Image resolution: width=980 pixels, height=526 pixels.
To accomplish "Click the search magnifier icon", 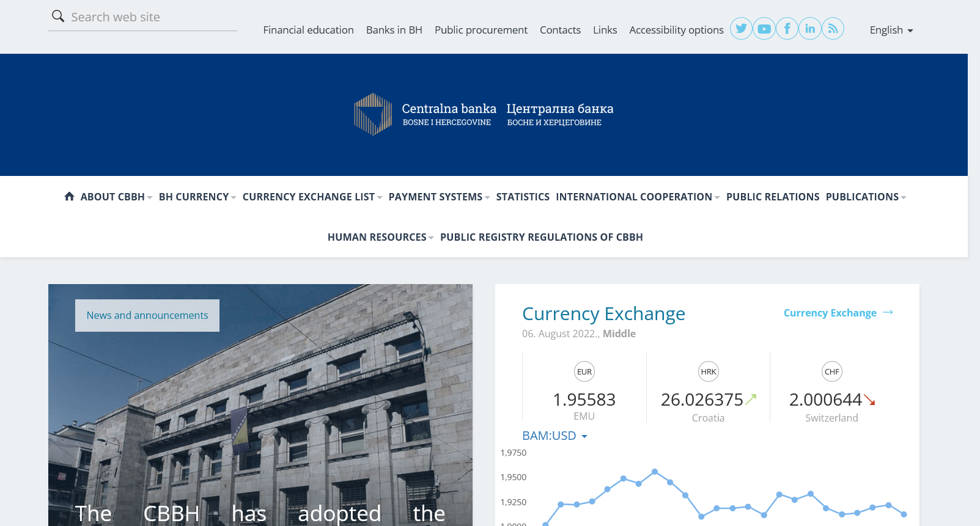I will pos(58,16).
